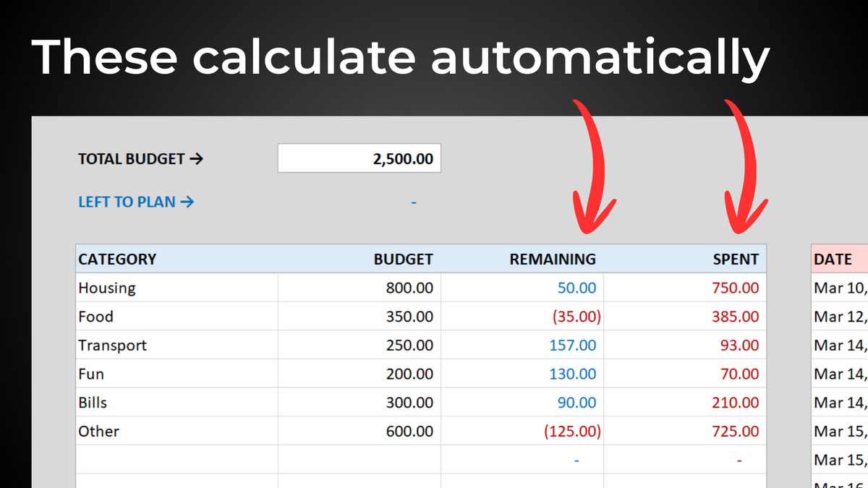Select Transport budget cell 250.00
Image resolution: width=868 pixels, height=488 pixels.
tap(359, 345)
